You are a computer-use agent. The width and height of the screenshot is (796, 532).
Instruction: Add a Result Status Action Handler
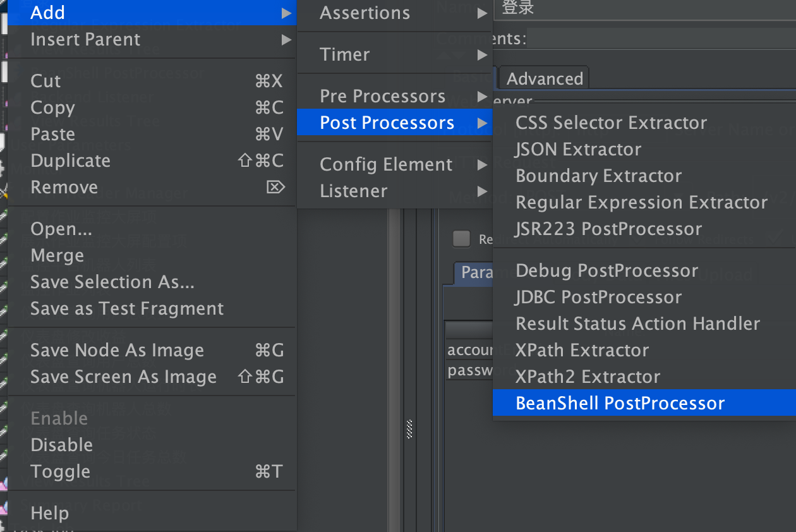coord(644,323)
